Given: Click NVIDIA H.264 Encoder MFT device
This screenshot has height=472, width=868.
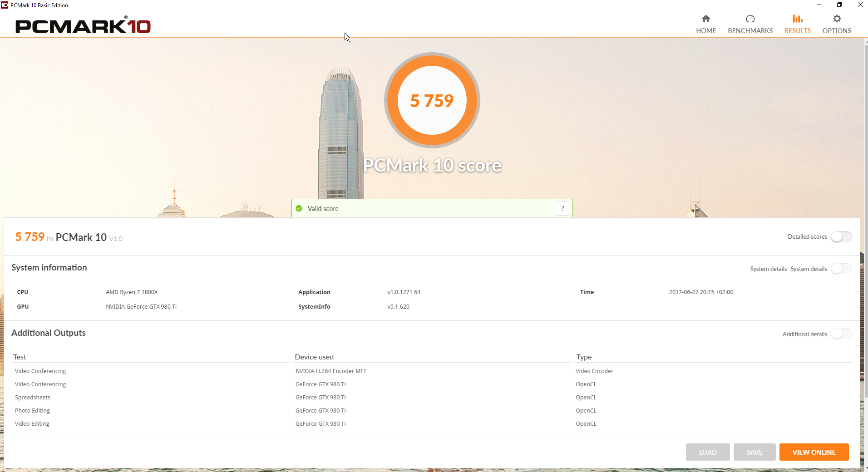Looking at the screenshot, I should pyautogui.click(x=330, y=371).
